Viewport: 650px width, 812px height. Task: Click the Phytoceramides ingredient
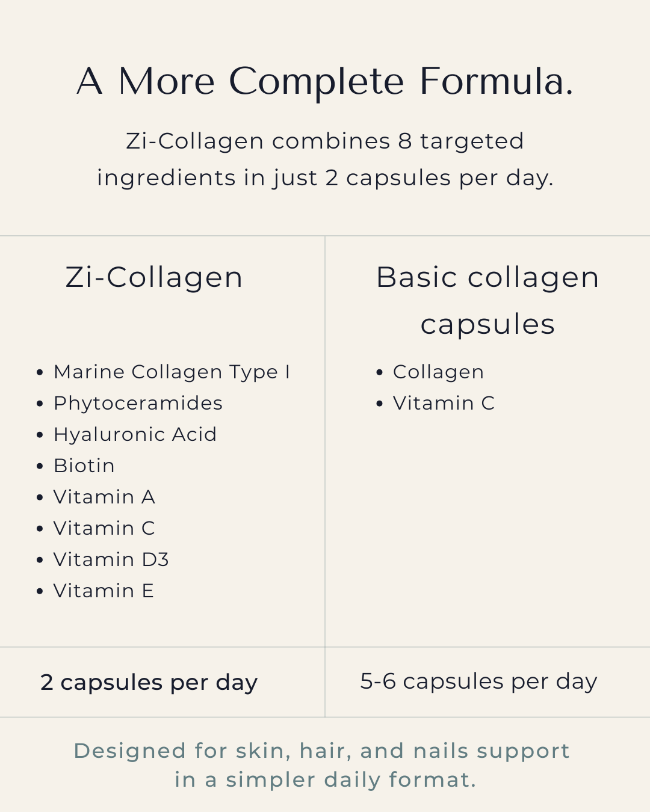138,403
